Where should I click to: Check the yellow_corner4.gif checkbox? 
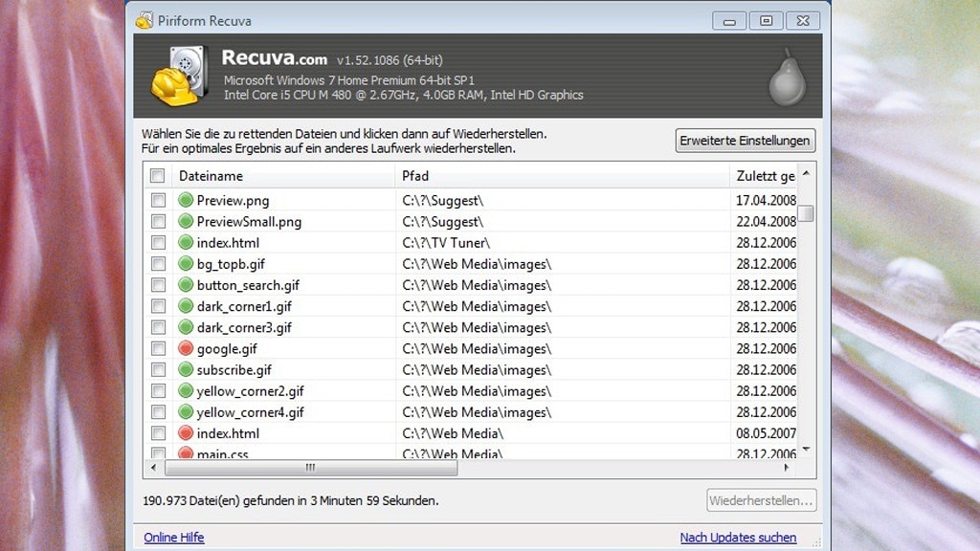pyautogui.click(x=158, y=412)
